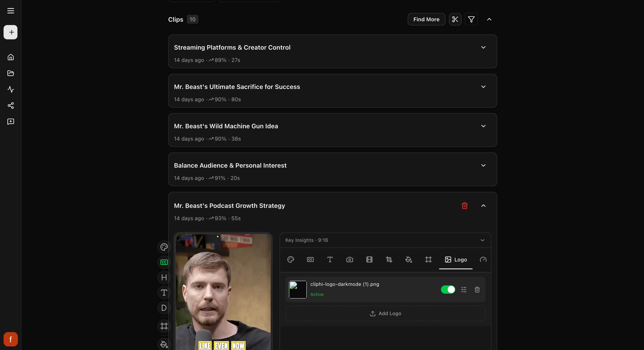This screenshot has height=350, width=644.
Task: Expand Balance Audience & Personal Interest clip
Action: (483, 165)
